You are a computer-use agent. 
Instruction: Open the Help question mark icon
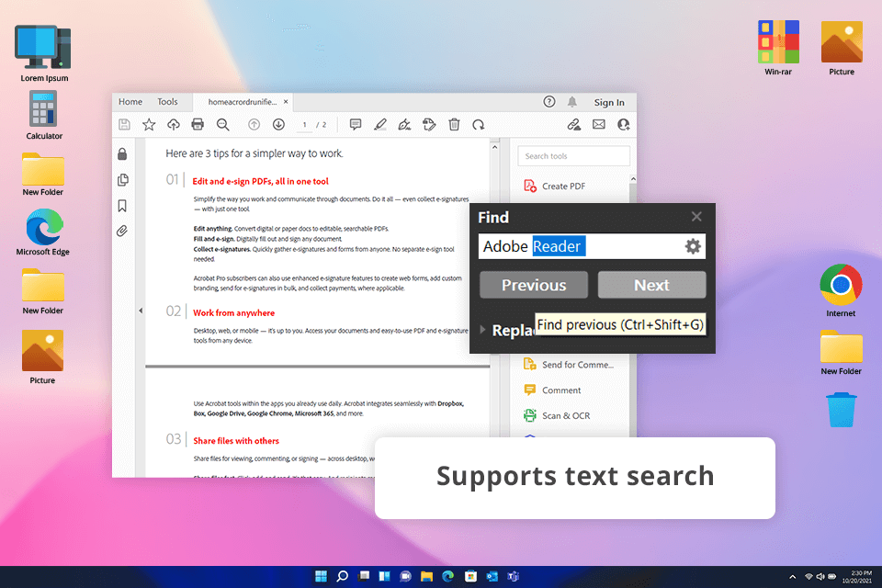pos(549,102)
